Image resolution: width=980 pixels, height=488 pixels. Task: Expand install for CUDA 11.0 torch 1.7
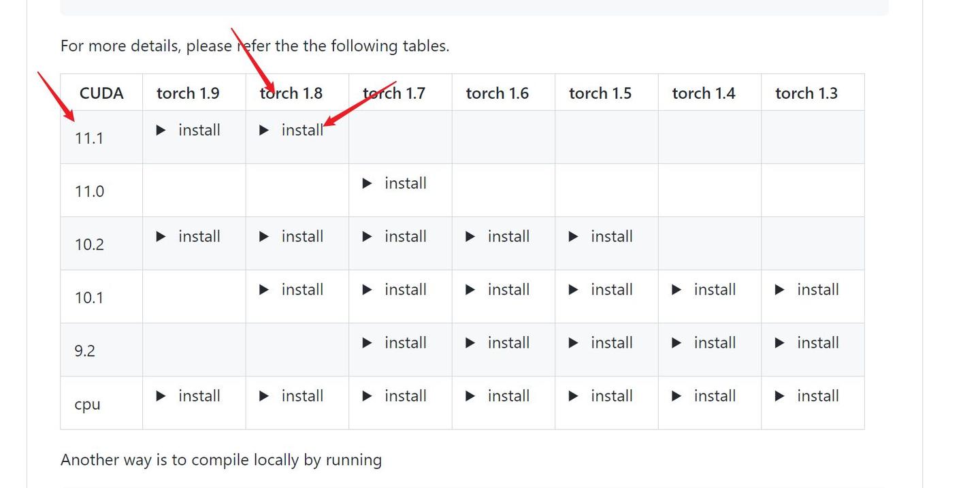(x=395, y=183)
